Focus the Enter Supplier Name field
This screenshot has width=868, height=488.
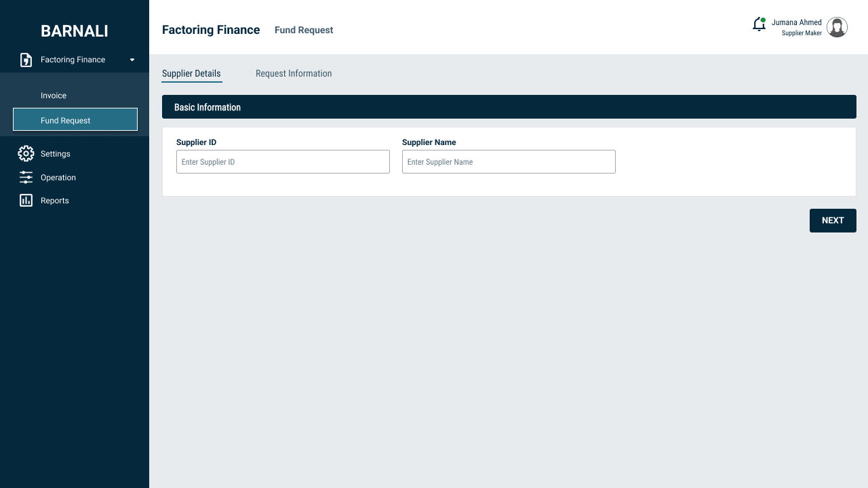509,162
